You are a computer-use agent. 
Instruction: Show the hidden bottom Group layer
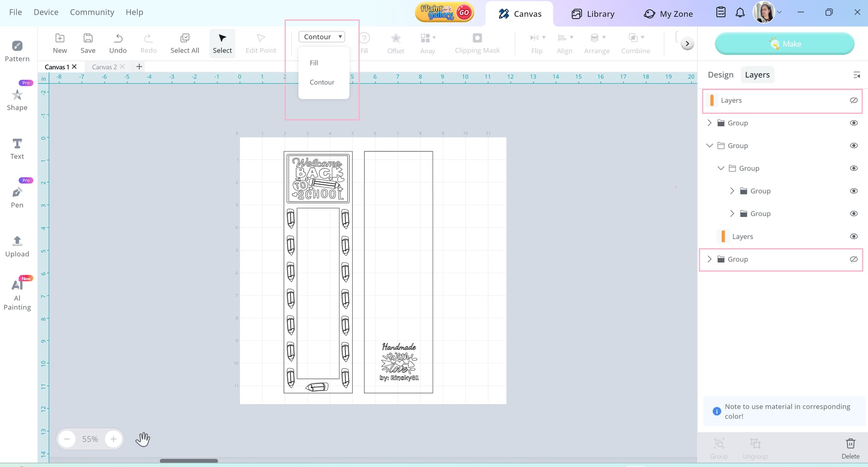pyautogui.click(x=854, y=259)
